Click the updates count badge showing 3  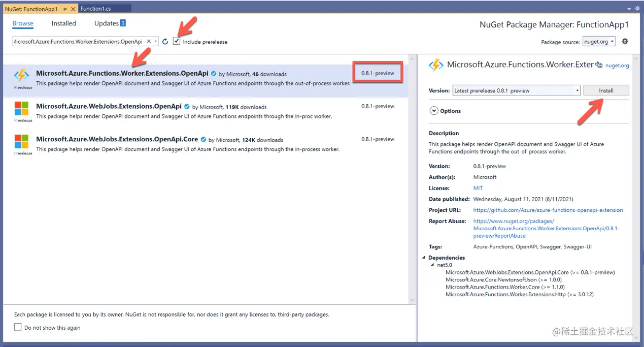click(x=123, y=23)
